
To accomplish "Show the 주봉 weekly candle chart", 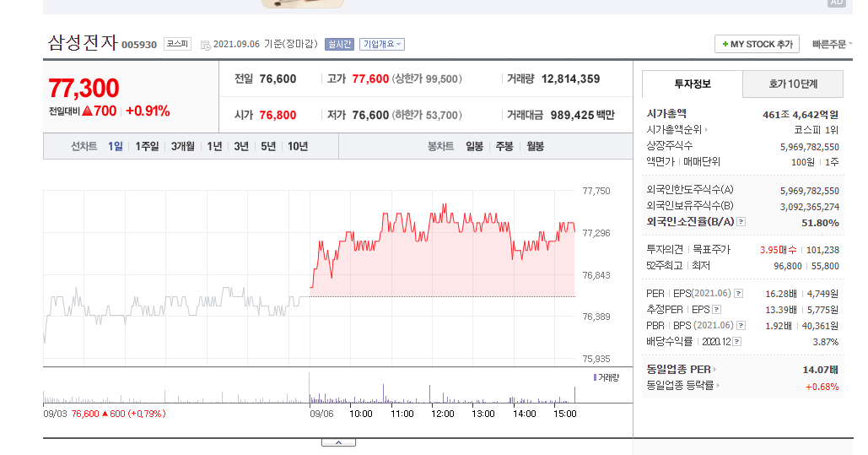I will [504, 146].
